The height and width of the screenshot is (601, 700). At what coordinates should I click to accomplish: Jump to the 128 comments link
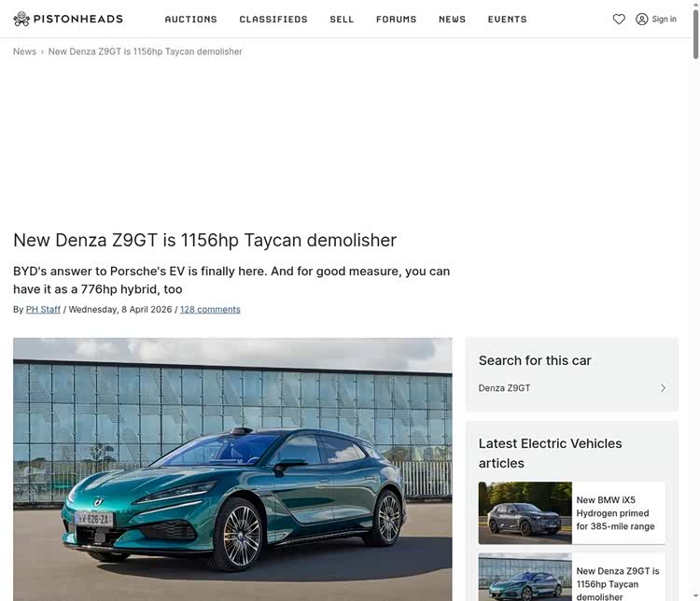pyautogui.click(x=210, y=310)
